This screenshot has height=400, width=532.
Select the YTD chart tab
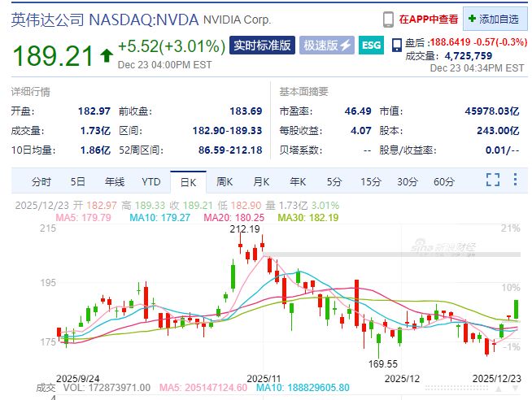150,181
